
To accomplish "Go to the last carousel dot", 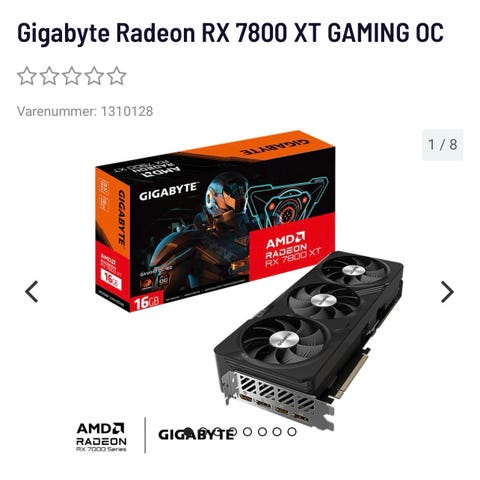I will click(x=292, y=432).
